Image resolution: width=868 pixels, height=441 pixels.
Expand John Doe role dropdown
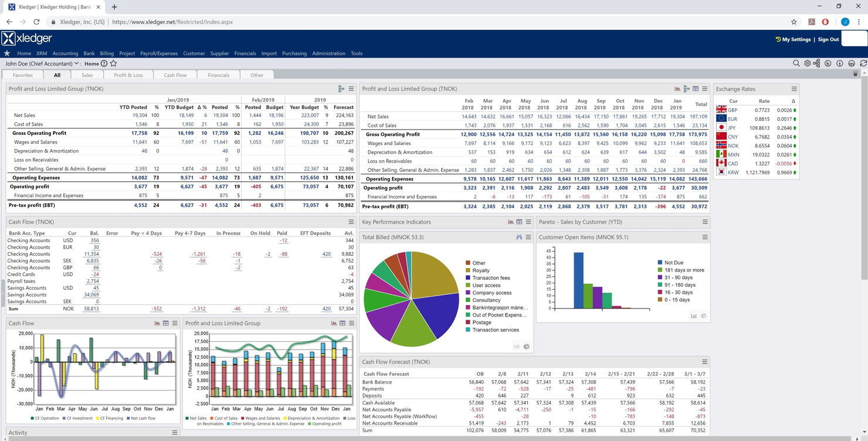click(x=77, y=63)
